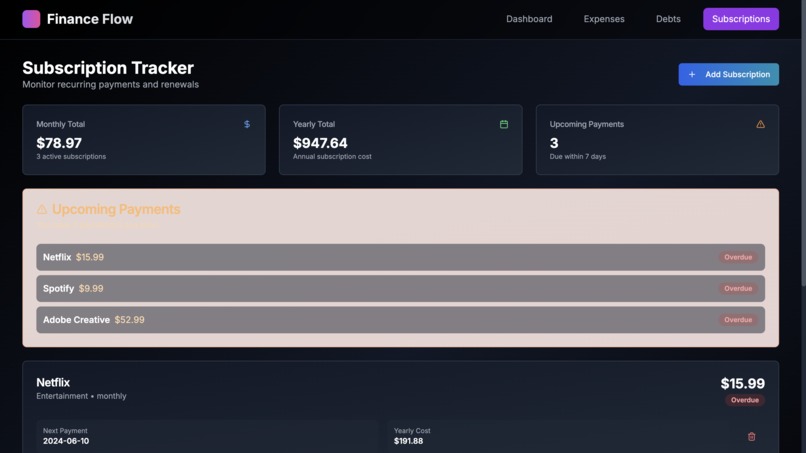Select the Spotify $9.99 upcoming payment row
806x453 pixels.
click(400, 288)
